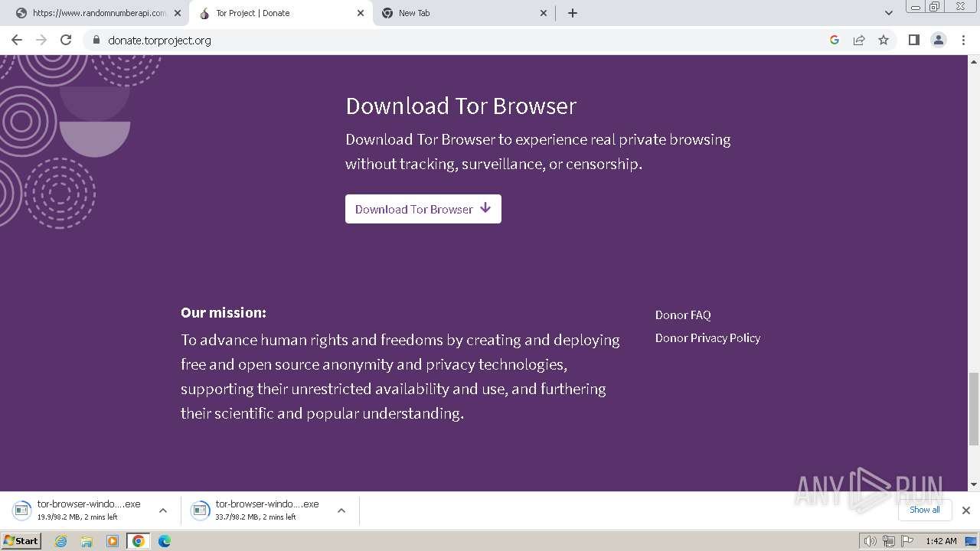Close the randomnumberapi tab
Viewport: 980px width, 551px height.
(178, 13)
